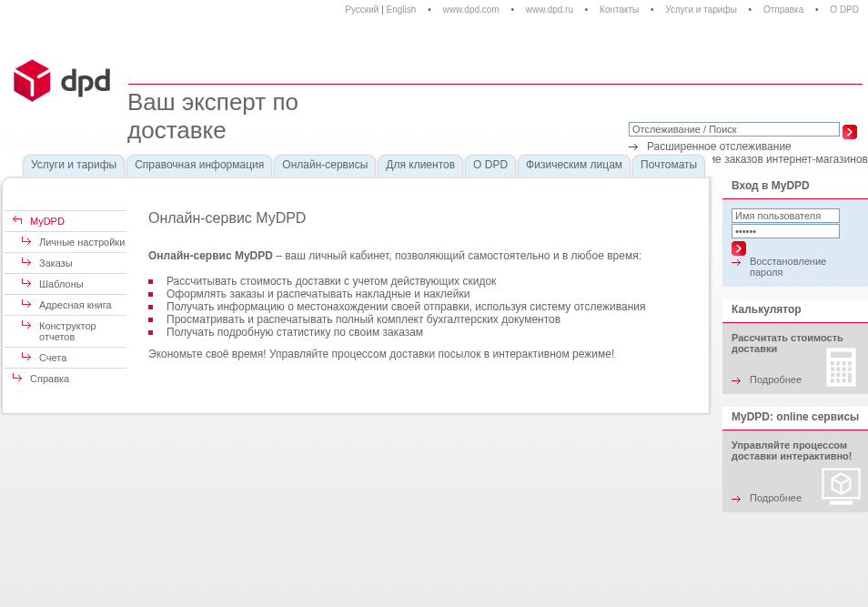This screenshot has height=607, width=868.
Task: Click the Калькулятор panel heading
Action: (x=766, y=309)
